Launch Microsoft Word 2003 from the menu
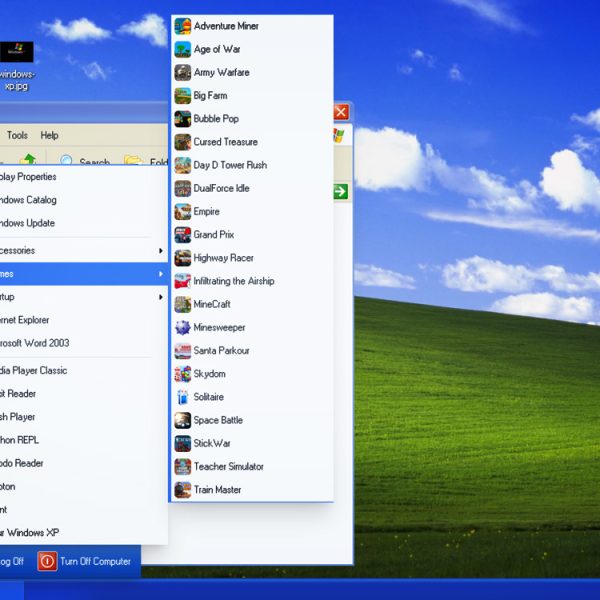Viewport: 600px width, 600px height. (83, 343)
